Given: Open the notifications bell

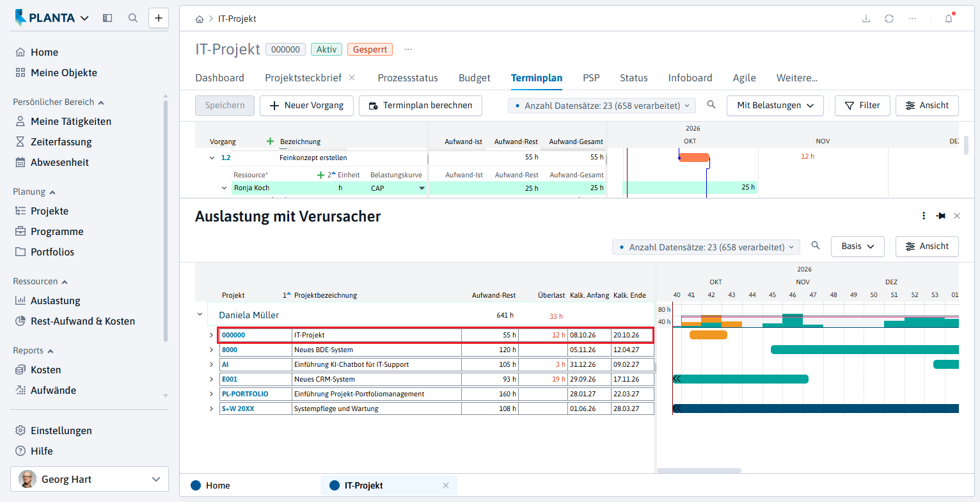Looking at the screenshot, I should click(949, 19).
